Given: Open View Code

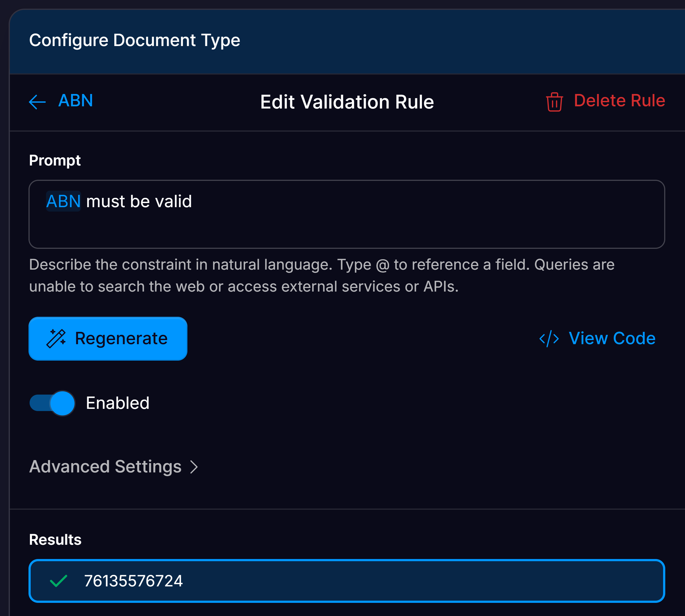Looking at the screenshot, I should point(612,338).
